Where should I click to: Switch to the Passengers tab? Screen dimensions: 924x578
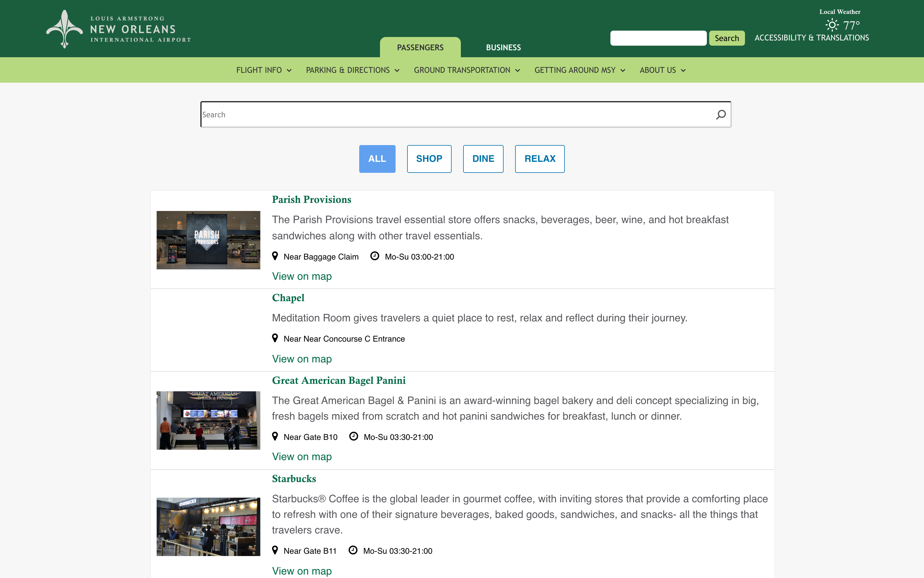420,47
